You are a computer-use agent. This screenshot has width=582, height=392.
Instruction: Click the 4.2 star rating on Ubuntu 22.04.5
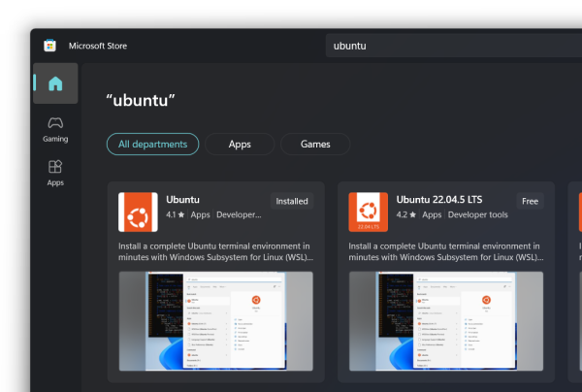point(406,215)
